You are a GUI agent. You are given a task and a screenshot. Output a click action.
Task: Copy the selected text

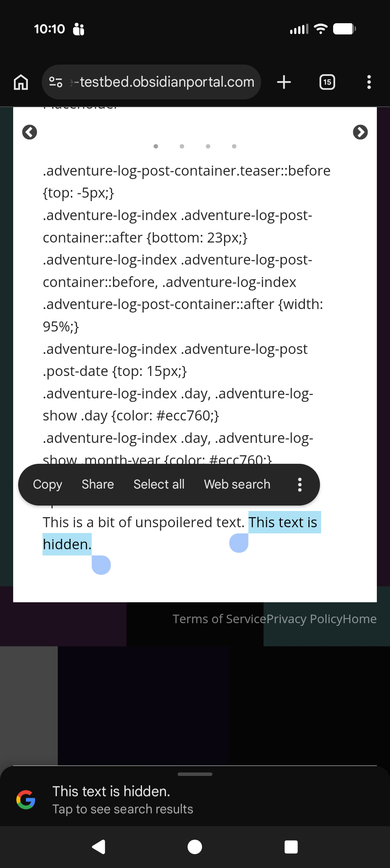coord(48,484)
